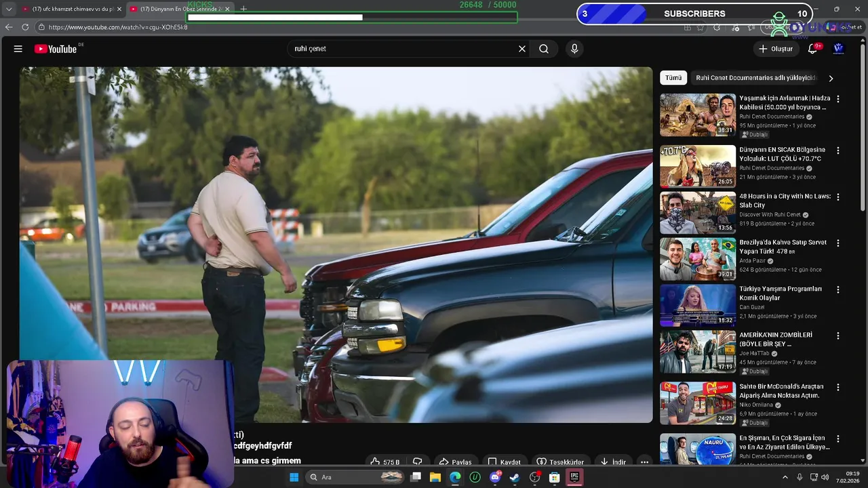This screenshot has height=488, width=868.
Task: Click the search magnifier button
Action: (x=544, y=49)
